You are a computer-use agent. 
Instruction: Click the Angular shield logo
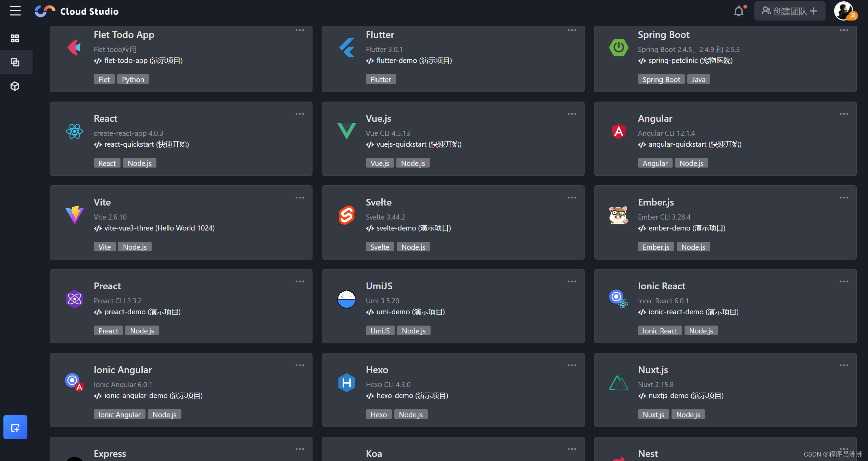[x=618, y=131]
